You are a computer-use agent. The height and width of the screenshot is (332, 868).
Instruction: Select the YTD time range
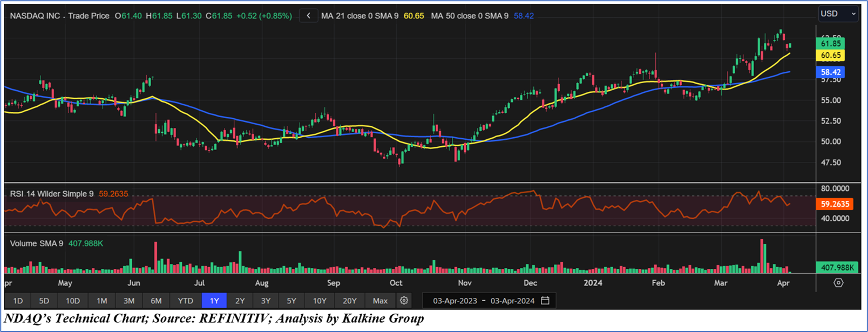[x=186, y=301]
